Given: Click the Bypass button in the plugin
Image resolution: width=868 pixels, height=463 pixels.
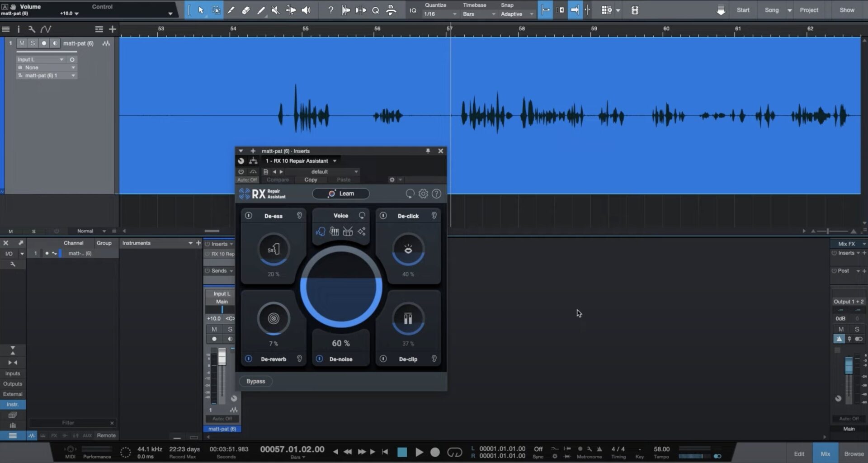Looking at the screenshot, I should click(255, 381).
